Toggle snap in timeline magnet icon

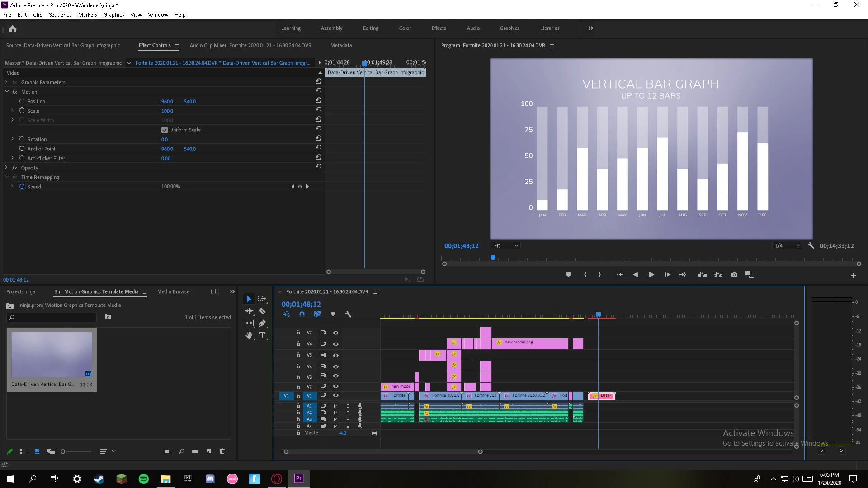pos(302,314)
